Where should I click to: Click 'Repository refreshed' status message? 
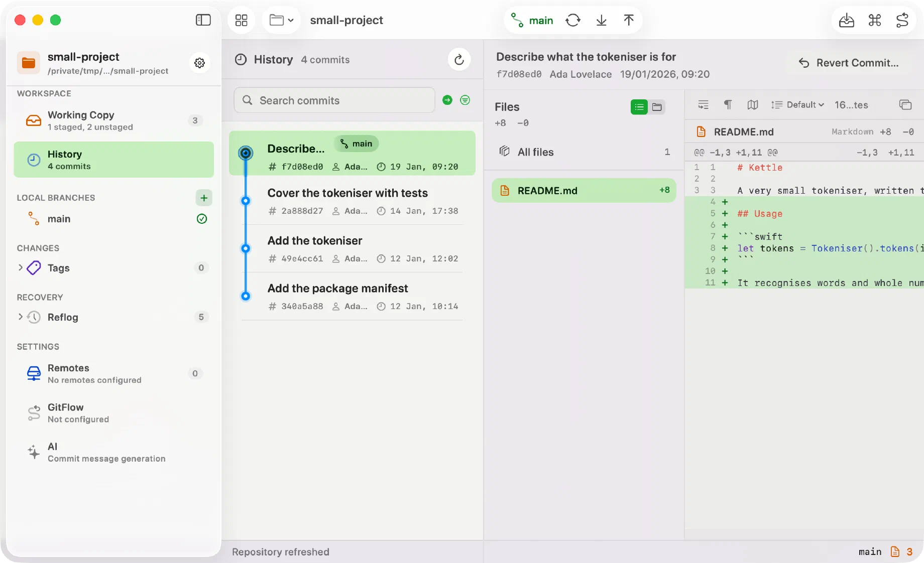[281, 552]
